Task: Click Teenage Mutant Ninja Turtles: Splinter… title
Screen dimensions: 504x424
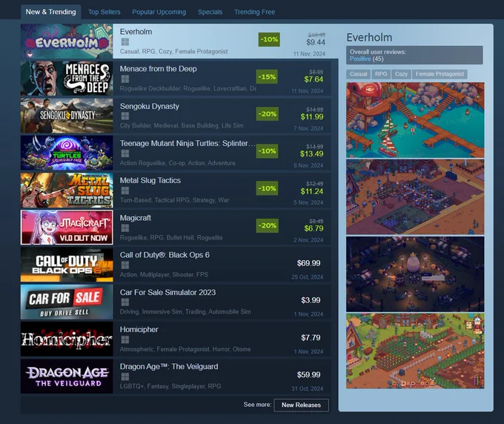Action: pos(188,143)
